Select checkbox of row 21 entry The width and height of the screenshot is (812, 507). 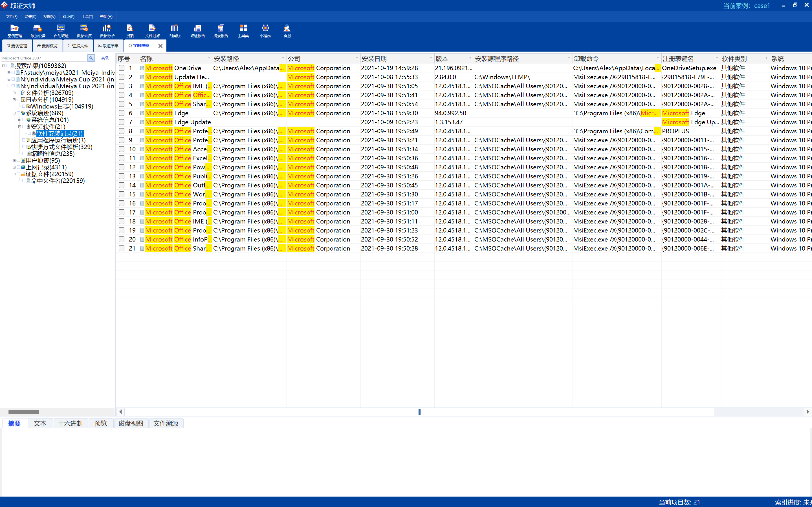point(122,249)
